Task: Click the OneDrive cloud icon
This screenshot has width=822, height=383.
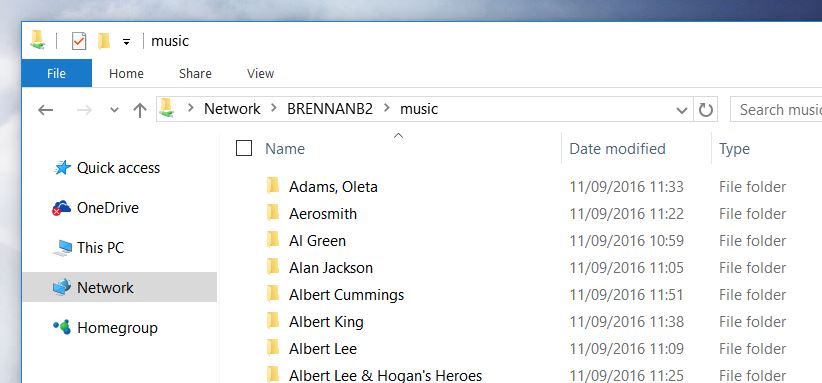Action: 61,207
